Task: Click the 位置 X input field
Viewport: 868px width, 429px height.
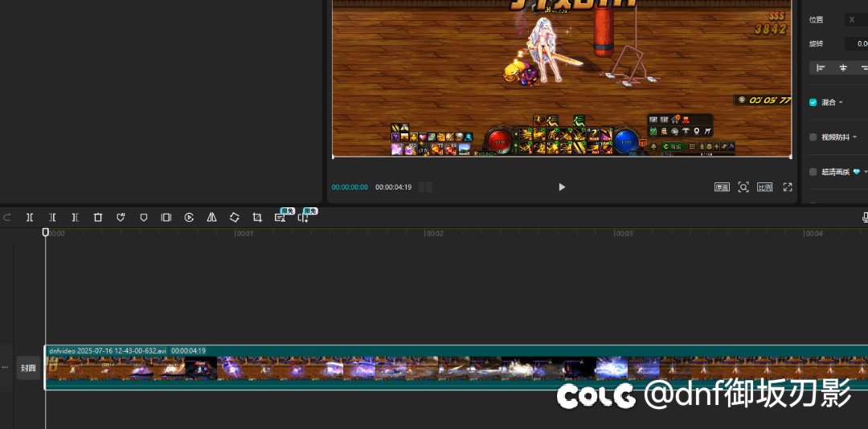Action: point(856,20)
